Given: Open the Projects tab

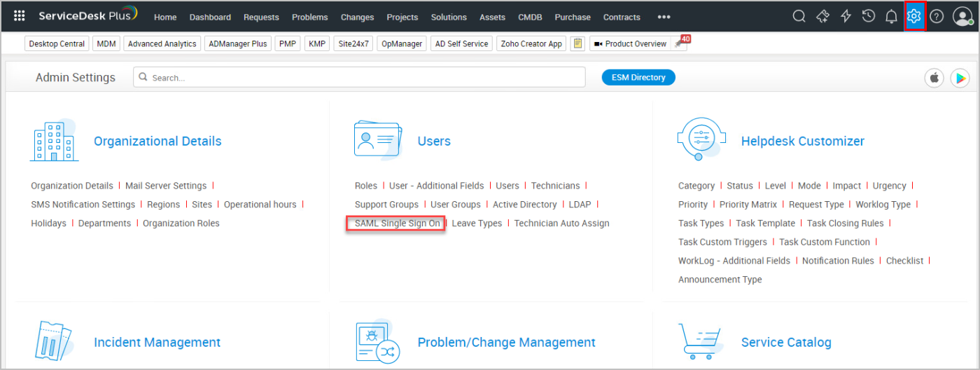Looking at the screenshot, I should tap(402, 17).
